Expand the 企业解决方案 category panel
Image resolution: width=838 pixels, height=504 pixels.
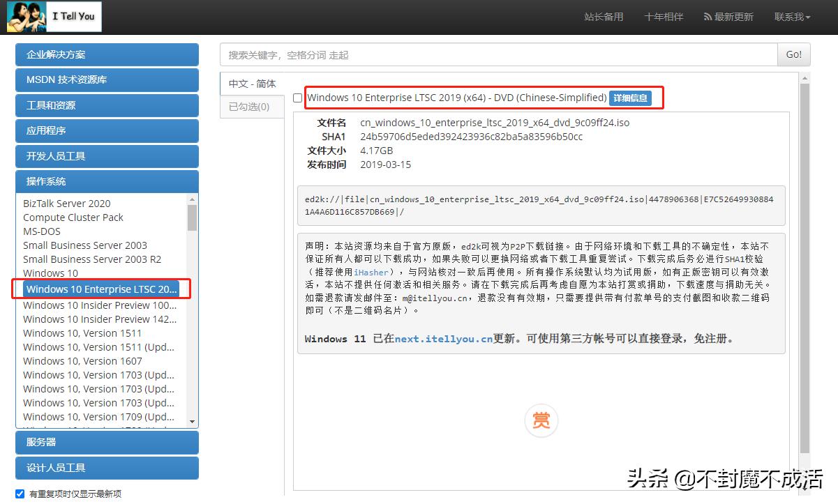(x=107, y=54)
